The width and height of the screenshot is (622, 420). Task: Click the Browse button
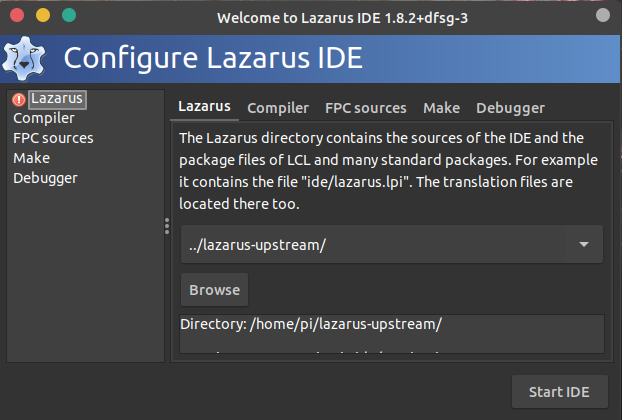(215, 290)
